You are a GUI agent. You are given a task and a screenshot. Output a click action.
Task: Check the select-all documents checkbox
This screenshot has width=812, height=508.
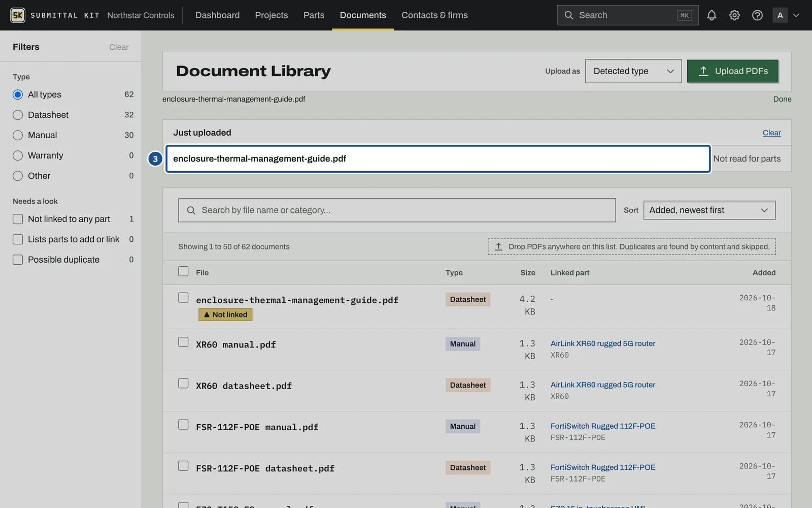[183, 271]
